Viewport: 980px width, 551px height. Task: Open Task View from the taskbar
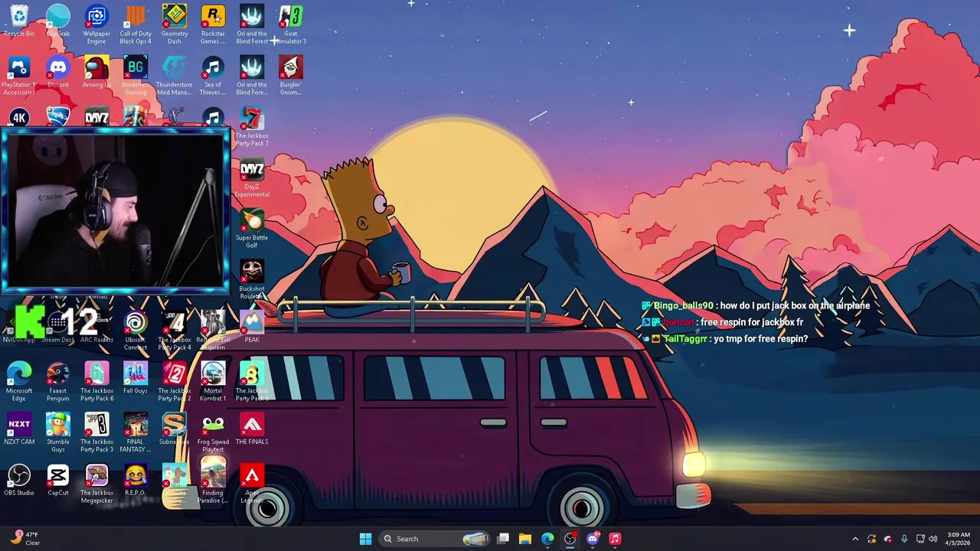point(503,539)
